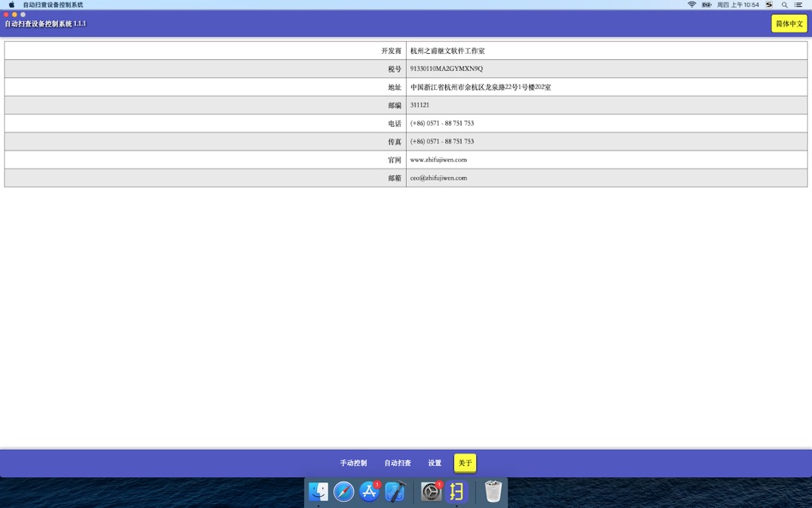The width and height of the screenshot is (812, 508).
Task: Open the 自动扫查设备控制系统 app menu
Action: 53,4
